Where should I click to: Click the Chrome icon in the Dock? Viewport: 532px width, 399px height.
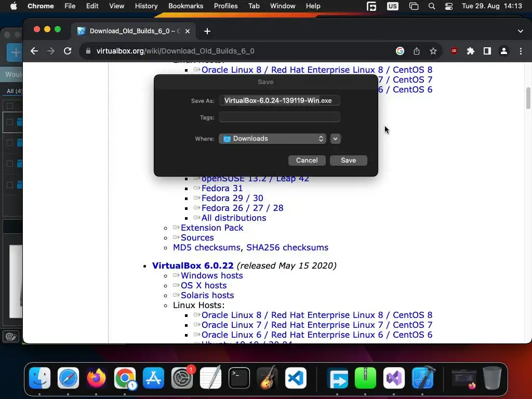coord(125,378)
